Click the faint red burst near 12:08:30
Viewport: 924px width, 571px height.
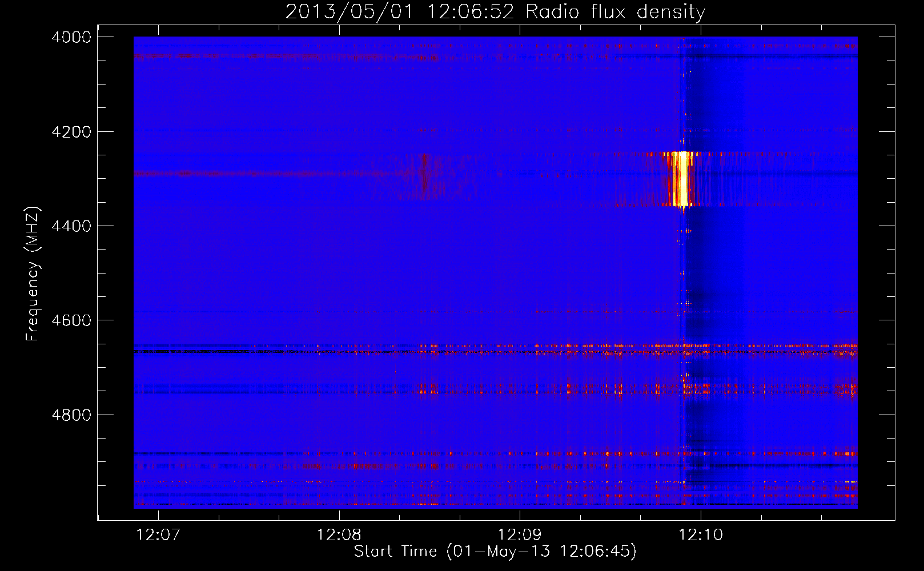424,176
